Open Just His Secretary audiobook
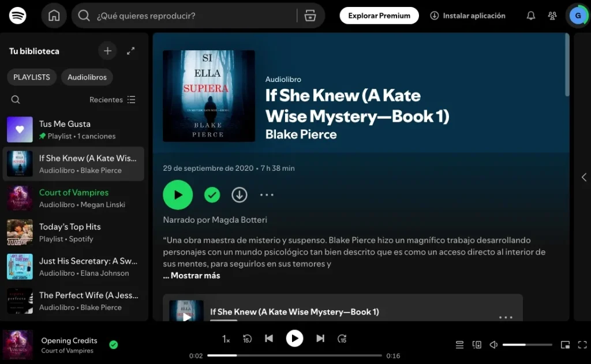The height and width of the screenshot is (364, 591). coord(73,267)
